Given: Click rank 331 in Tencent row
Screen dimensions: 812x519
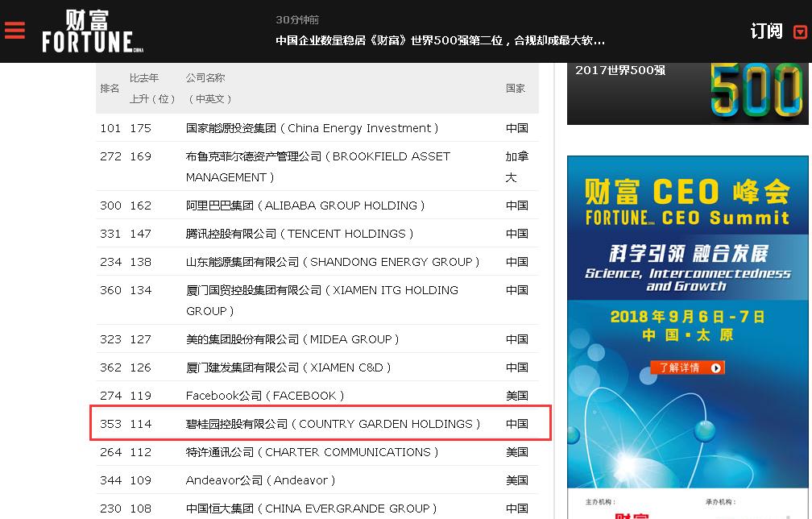Looking at the screenshot, I should [x=110, y=234].
